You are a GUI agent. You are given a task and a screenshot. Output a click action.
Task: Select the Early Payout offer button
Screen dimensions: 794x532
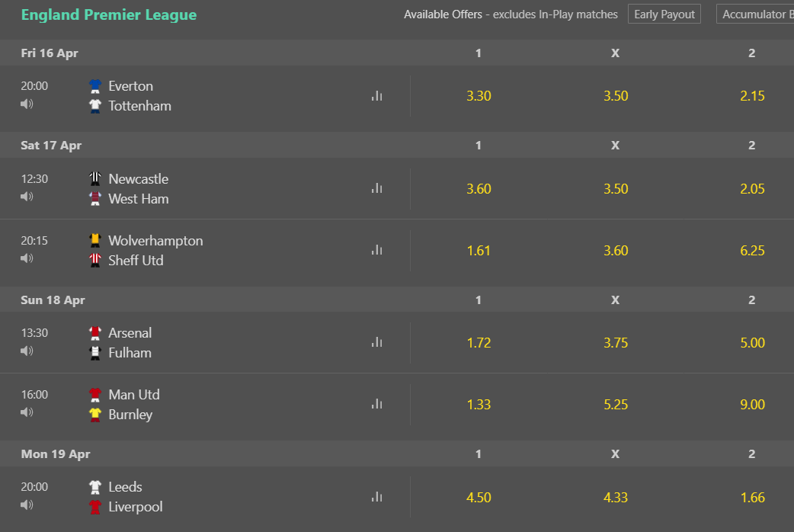coord(664,14)
